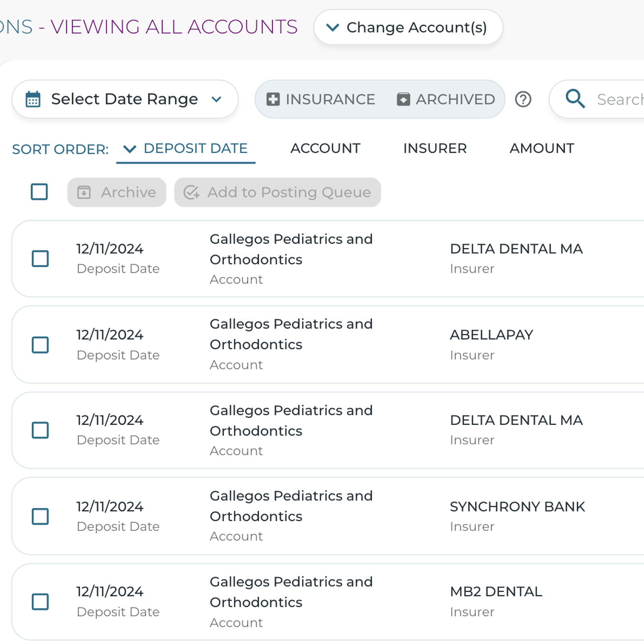Click the account name in ABELLAPAY row

tap(291, 334)
